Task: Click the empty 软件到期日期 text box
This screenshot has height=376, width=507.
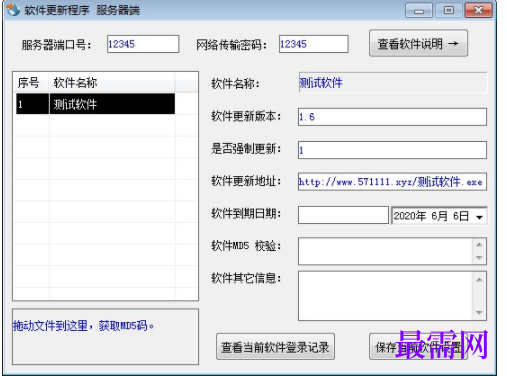Action: click(x=343, y=215)
